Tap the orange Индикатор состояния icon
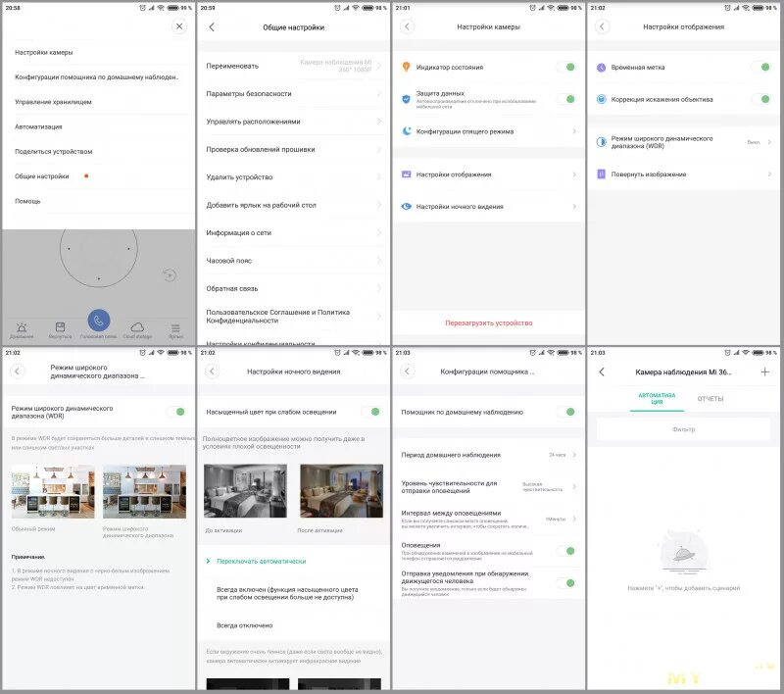Screen dimensions: 784x694 pos(406,67)
